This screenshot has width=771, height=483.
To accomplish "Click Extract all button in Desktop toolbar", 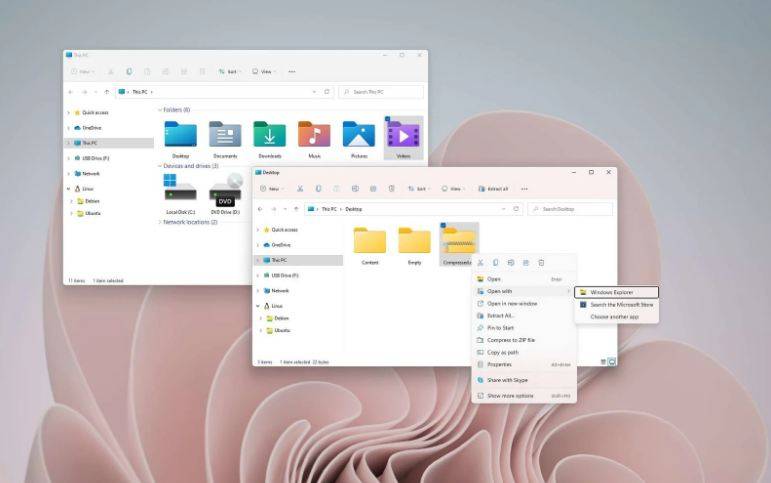I will tap(493, 189).
